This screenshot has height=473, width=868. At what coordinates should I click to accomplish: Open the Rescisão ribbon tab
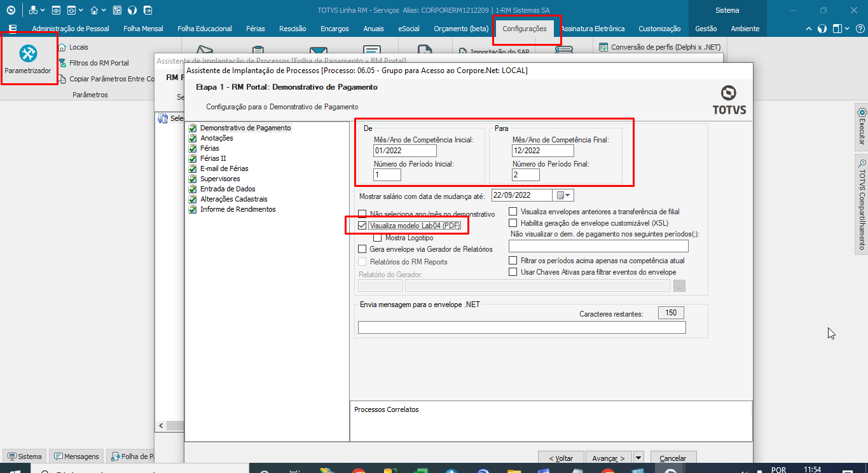coord(293,29)
